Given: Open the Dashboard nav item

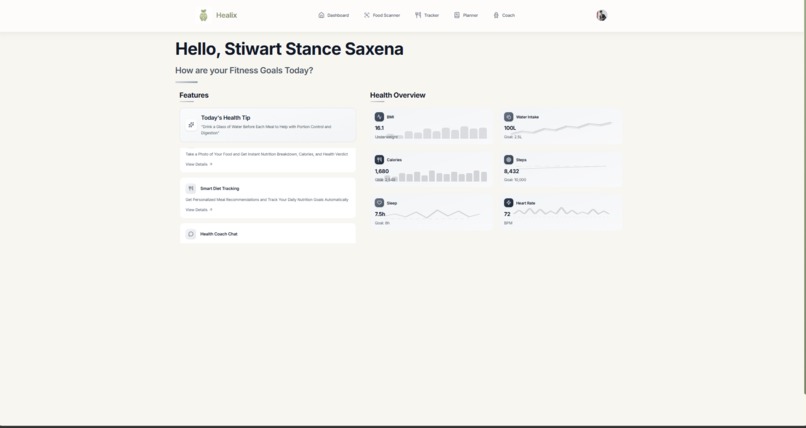Looking at the screenshot, I should coord(334,15).
